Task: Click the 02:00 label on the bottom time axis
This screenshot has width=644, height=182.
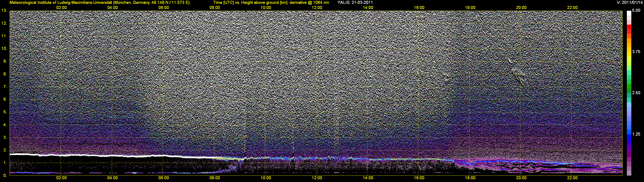Action: click(61, 178)
